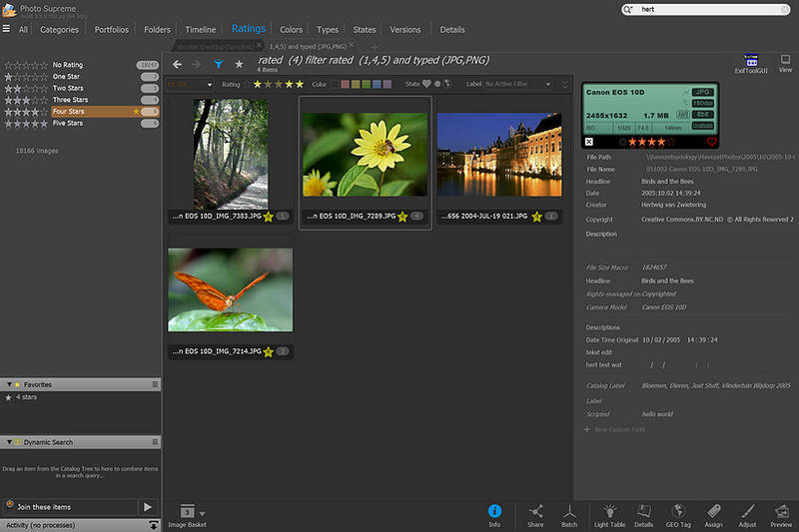
Task: Expand the Image Basket dropdown arrow
Action: (203, 513)
